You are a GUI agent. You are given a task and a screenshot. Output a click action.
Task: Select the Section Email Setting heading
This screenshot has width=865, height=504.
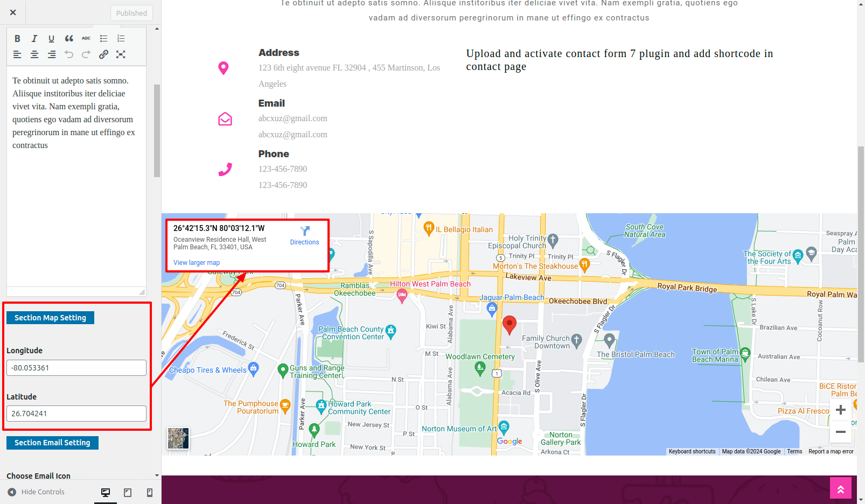52,443
